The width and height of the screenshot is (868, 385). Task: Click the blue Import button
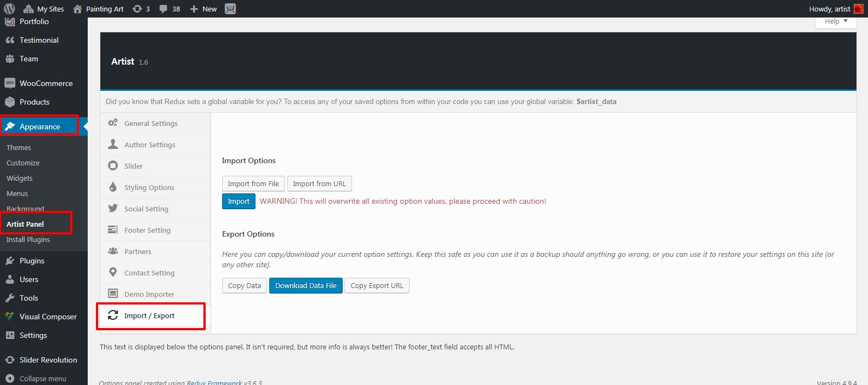(x=239, y=201)
